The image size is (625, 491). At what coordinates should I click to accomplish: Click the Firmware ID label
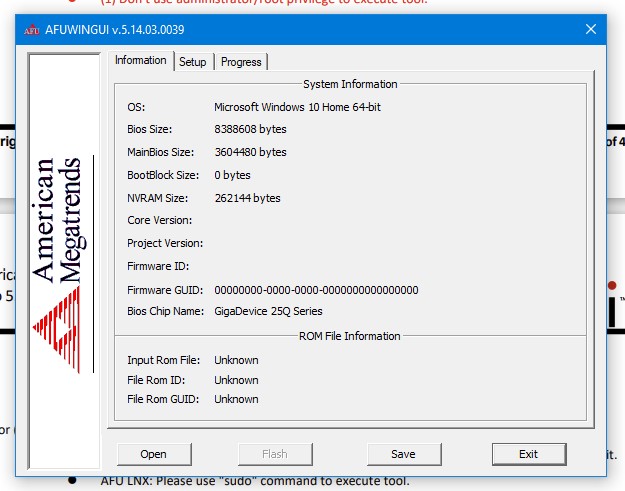[x=158, y=266]
